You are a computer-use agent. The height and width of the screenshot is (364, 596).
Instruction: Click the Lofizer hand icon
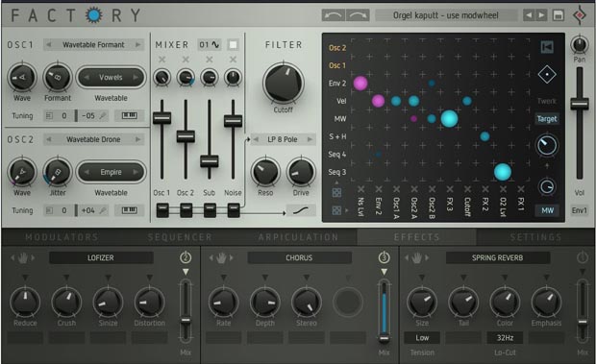(23, 258)
